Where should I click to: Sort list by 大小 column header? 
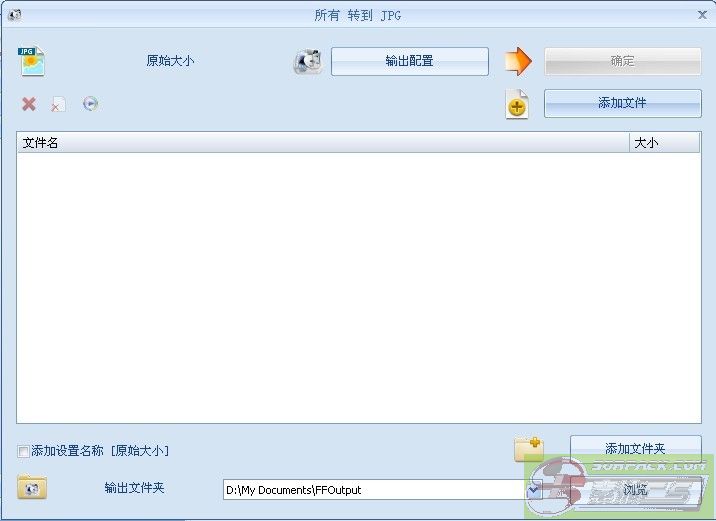664,143
